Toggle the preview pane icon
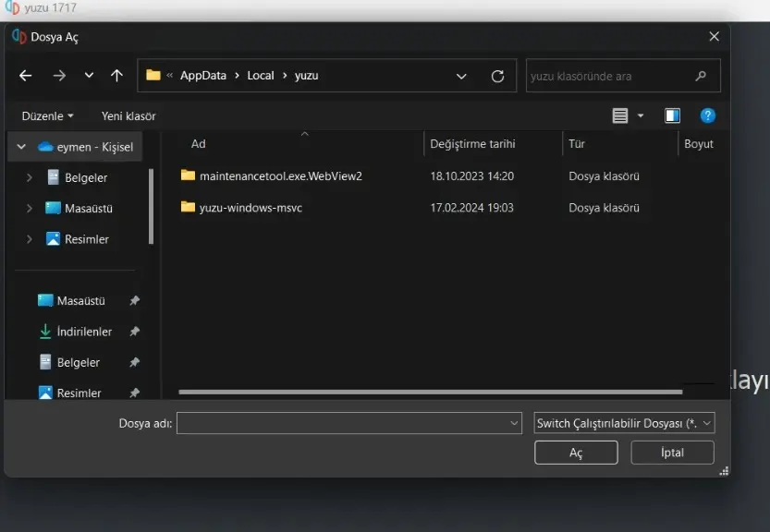The height and width of the screenshot is (532, 770). point(672,115)
